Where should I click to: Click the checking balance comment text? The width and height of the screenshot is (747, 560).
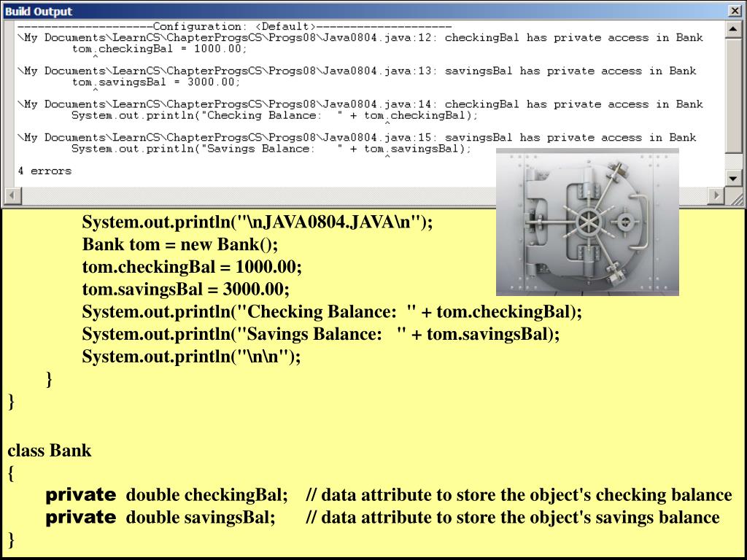point(519,495)
